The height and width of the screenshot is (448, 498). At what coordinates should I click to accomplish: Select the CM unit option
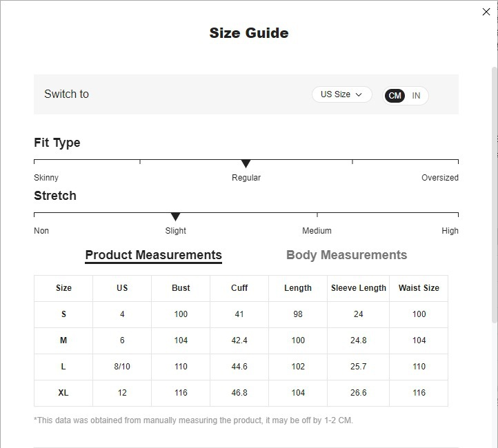pyautogui.click(x=395, y=96)
